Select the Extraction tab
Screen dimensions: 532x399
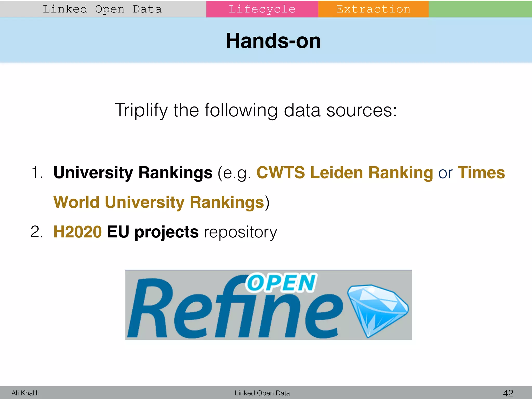[x=373, y=9]
